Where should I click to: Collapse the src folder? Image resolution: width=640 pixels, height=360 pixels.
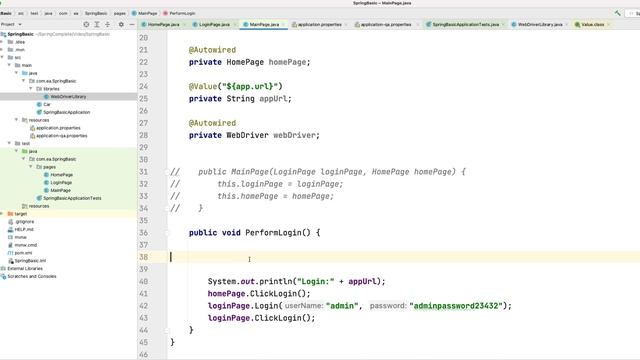tap(2, 58)
